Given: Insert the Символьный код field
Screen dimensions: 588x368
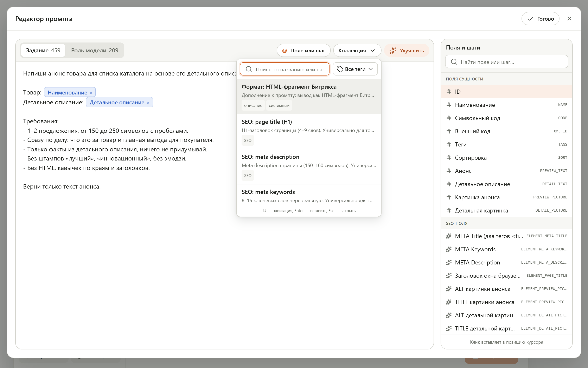Looking at the screenshot, I should [x=506, y=118].
